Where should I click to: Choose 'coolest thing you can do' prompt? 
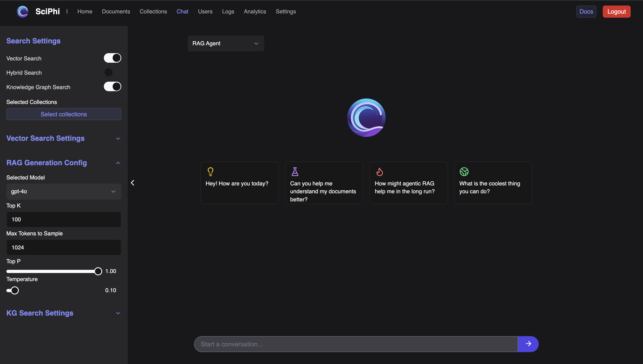(x=493, y=183)
